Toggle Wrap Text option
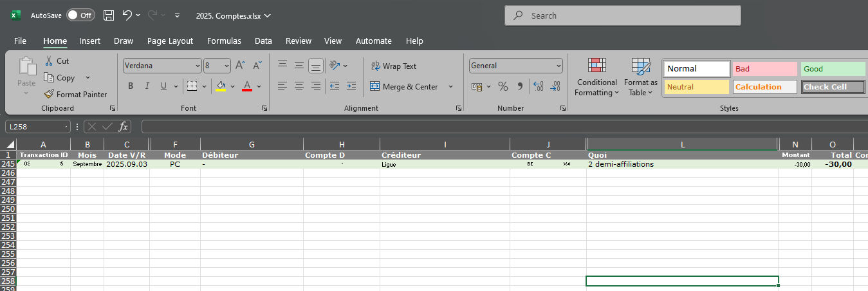Image resolution: width=868 pixels, height=291 pixels. click(393, 66)
